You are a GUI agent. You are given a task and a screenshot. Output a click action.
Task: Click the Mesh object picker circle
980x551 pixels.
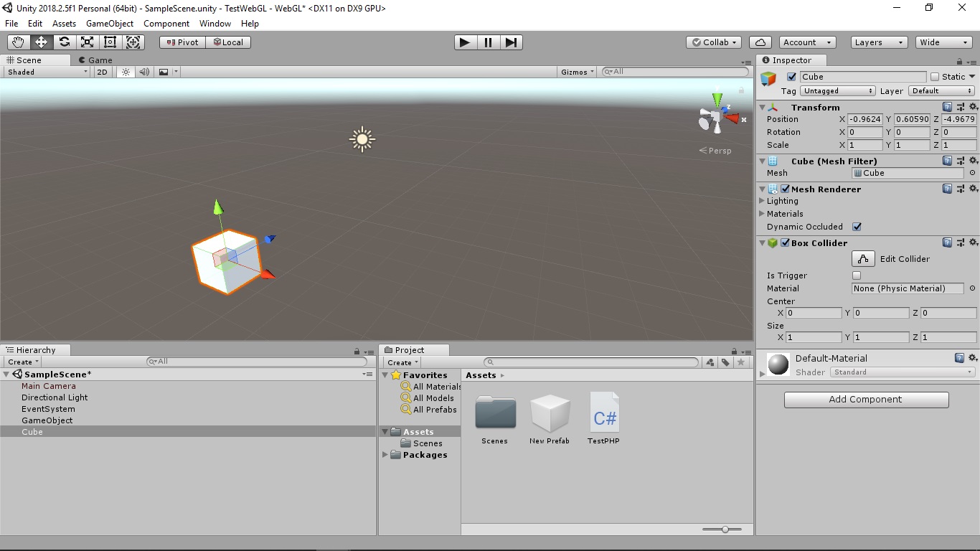972,173
